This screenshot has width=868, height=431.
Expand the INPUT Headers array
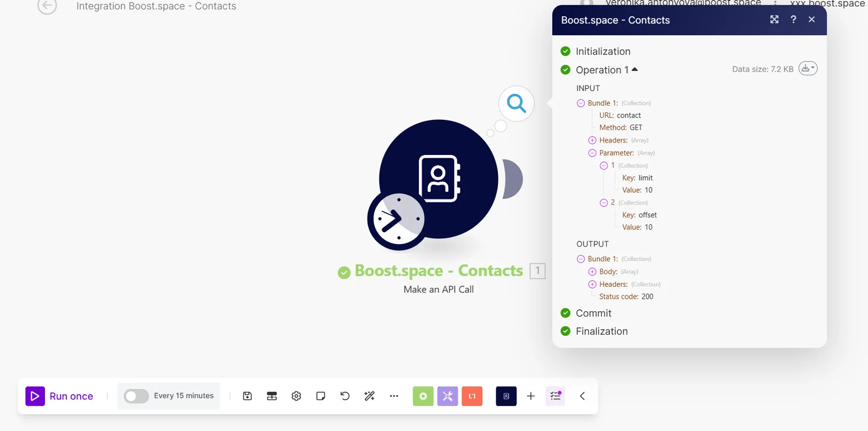(592, 140)
